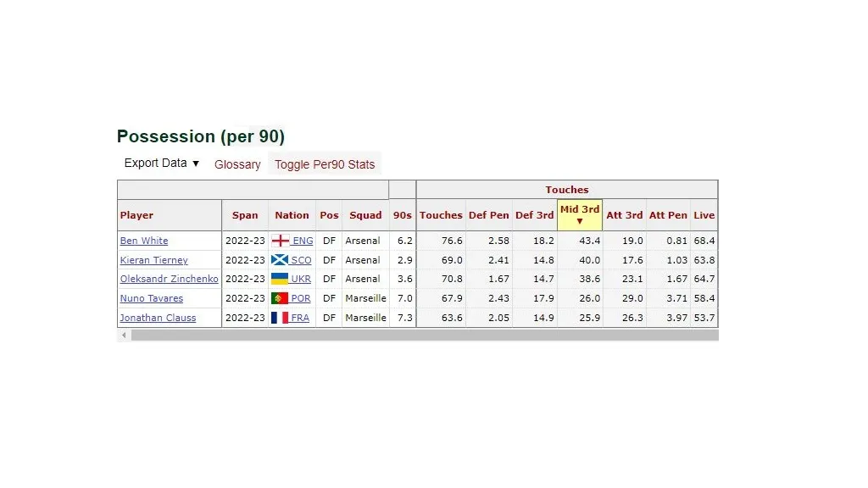Viewport: 868px width, 488px height.
Task: Sort table by Att Pen column
Action: [x=668, y=215]
